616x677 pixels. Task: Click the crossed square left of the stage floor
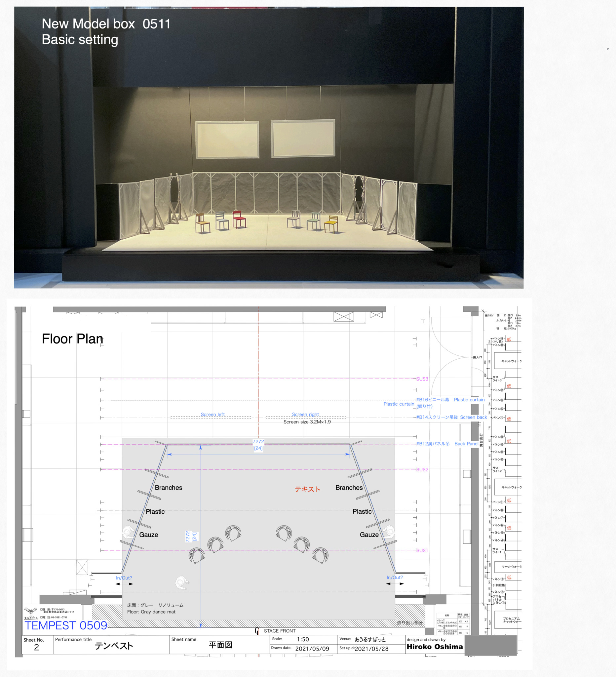point(82,567)
